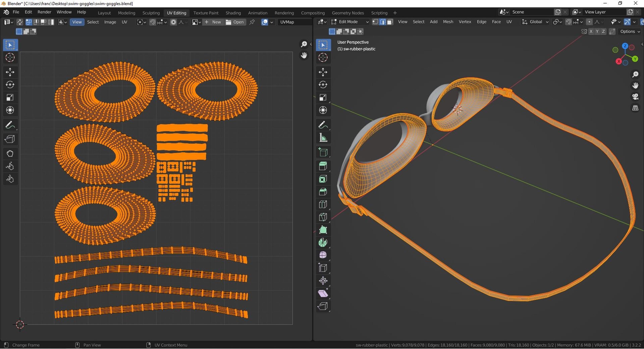Toggle gizmo display in the 3D viewport
This screenshot has height=349, width=644.
(x=627, y=22)
